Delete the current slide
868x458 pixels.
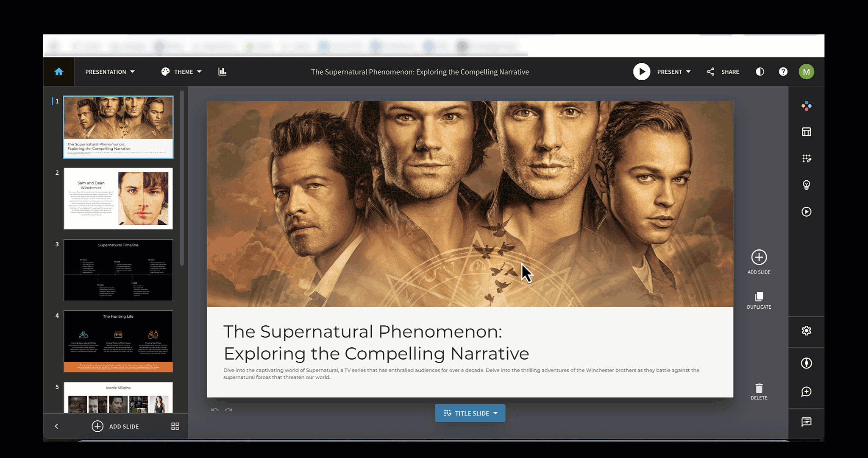(x=759, y=392)
